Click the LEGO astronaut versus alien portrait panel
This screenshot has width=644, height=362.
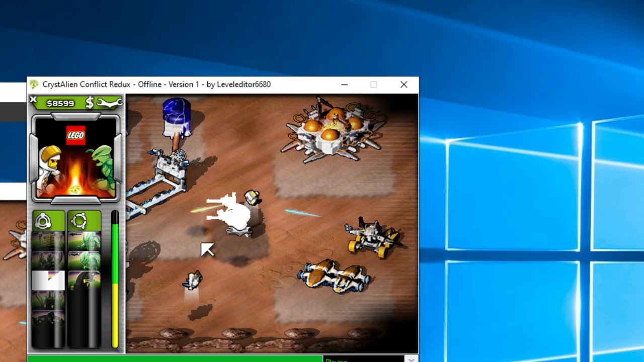pos(76,158)
